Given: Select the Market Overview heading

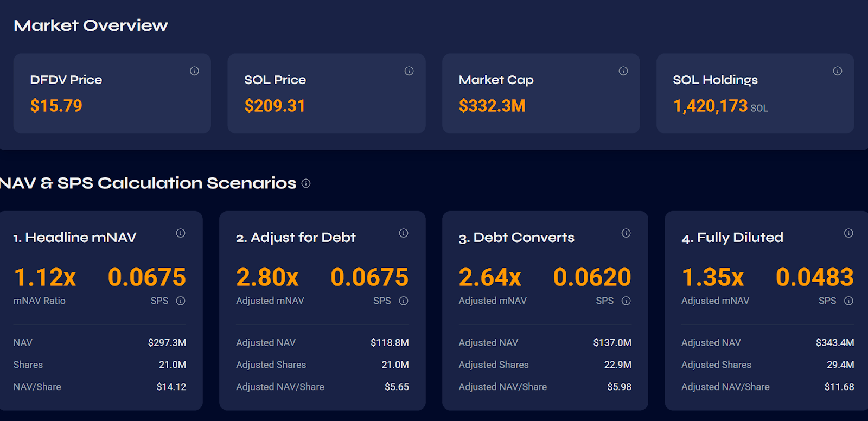Looking at the screenshot, I should pos(91,25).
